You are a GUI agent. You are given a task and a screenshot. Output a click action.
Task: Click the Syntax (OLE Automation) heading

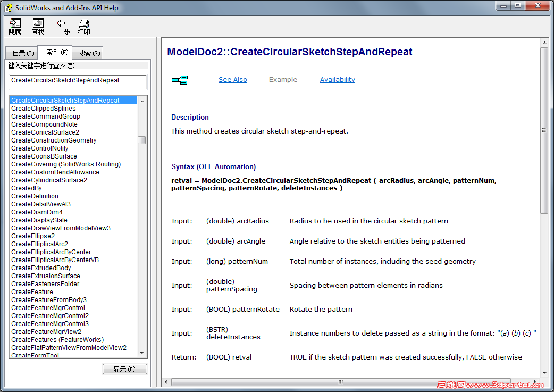pos(214,167)
